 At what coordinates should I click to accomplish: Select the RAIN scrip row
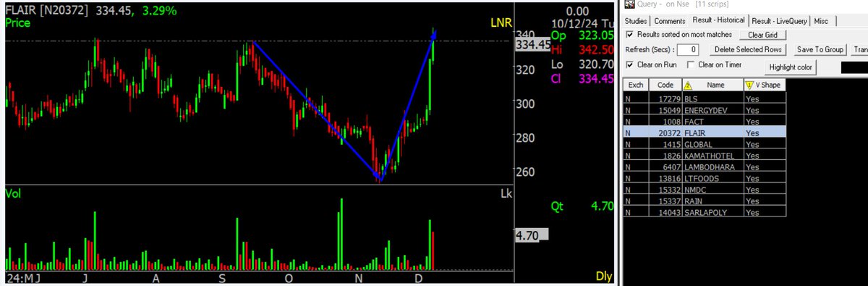(x=705, y=201)
